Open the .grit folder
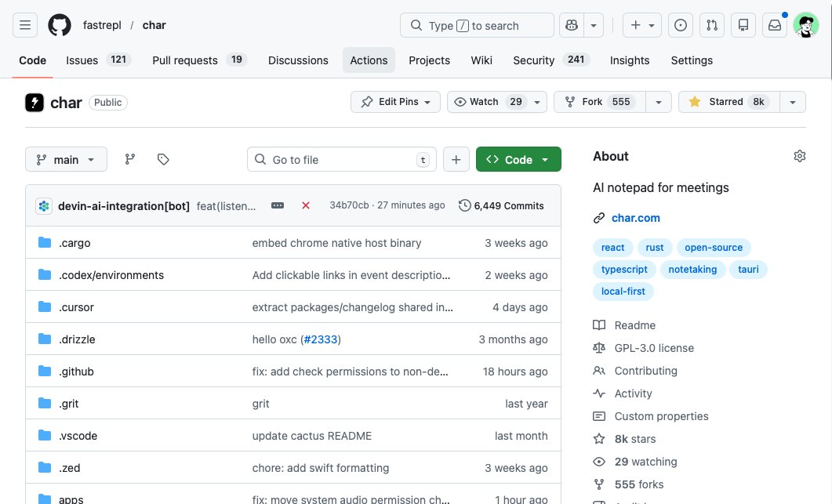Viewport: 832px width, 504px height. (x=68, y=404)
